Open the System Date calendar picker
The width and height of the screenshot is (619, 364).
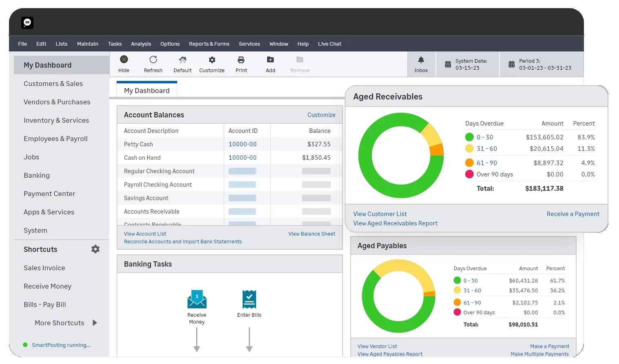coord(448,64)
